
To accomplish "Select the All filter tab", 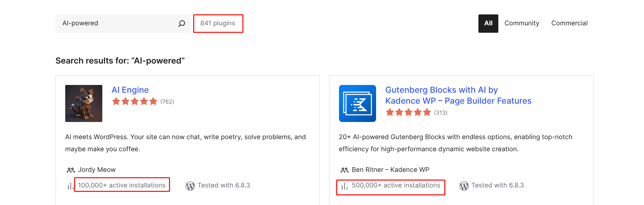I will (488, 23).
